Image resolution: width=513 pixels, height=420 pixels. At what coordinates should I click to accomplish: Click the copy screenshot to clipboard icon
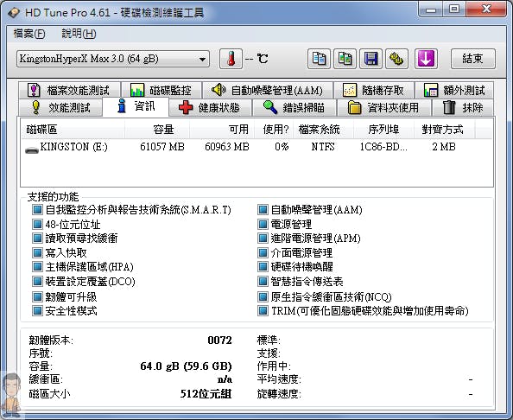point(345,59)
